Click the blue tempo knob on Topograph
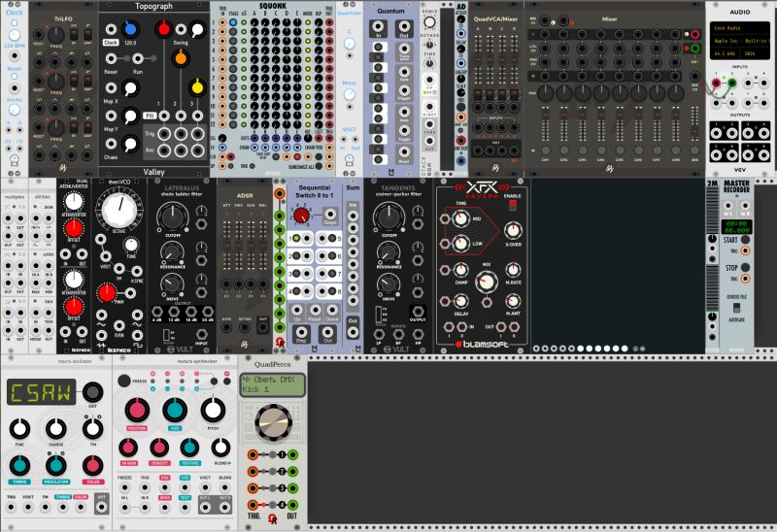Image resolution: width=777 pixels, height=532 pixels. (130, 29)
